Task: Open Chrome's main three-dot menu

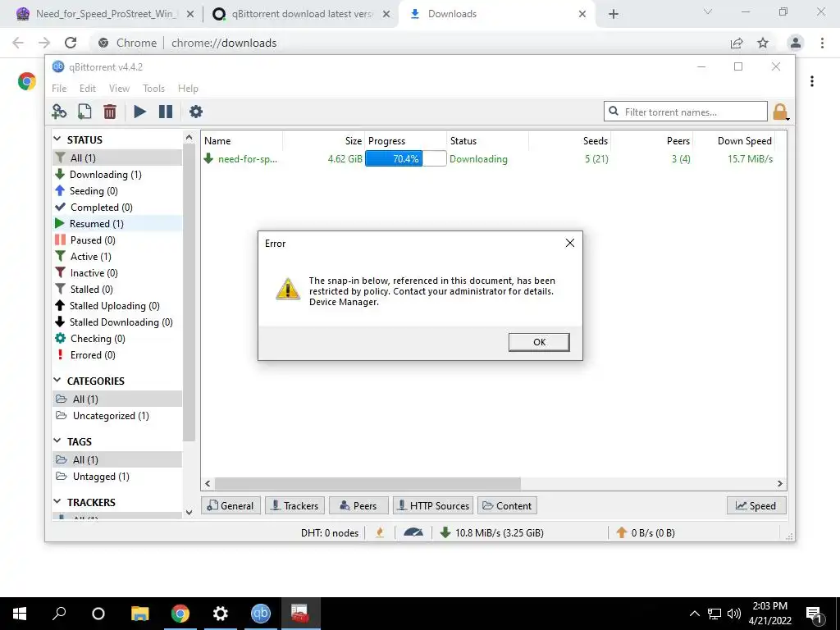Action: pyautogui.click(x=822, y=43)
